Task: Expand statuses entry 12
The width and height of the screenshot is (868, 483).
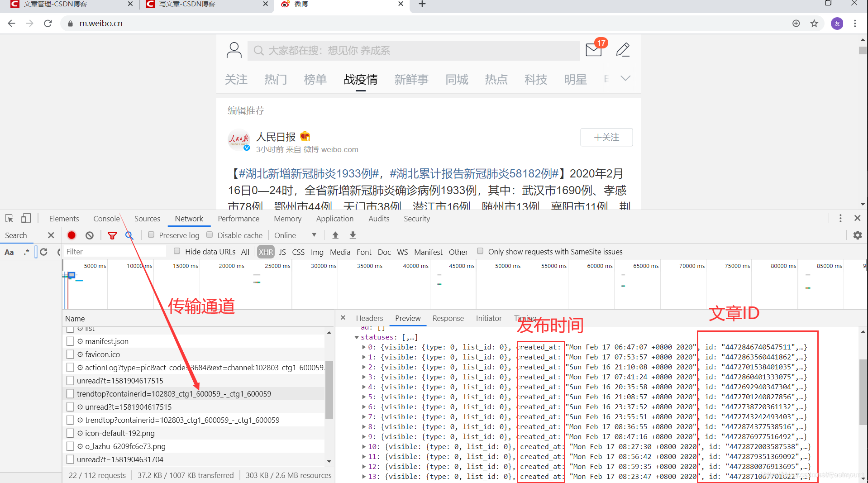Action: pos(364,467)
